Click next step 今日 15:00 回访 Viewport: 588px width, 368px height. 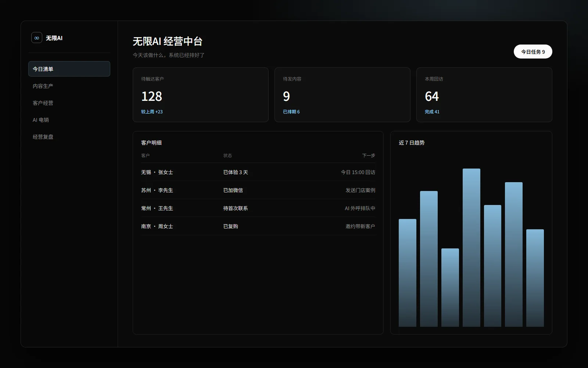click(x=358, y=172)
